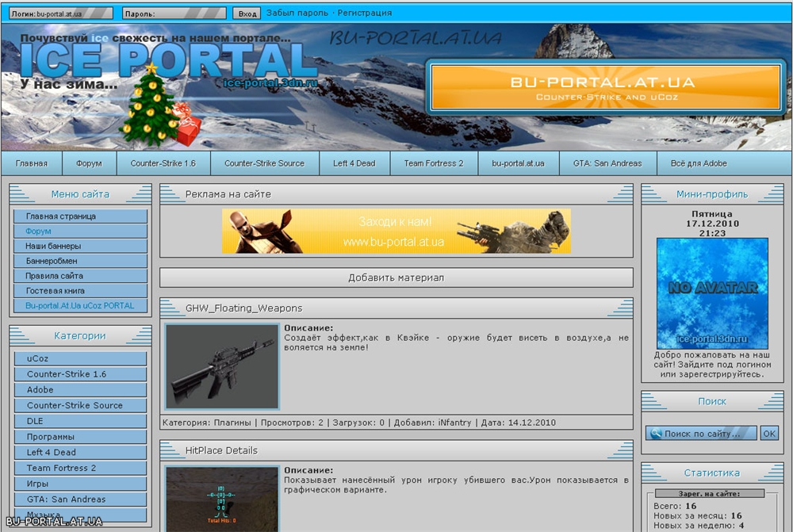Click the site search input field
The height and width of the screenshot is (532, 793).
click(702, 434)
